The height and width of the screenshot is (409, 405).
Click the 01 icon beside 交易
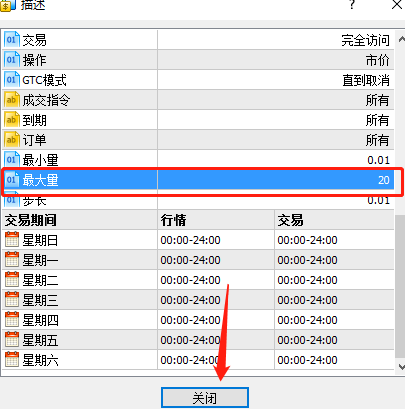[12, 40]
